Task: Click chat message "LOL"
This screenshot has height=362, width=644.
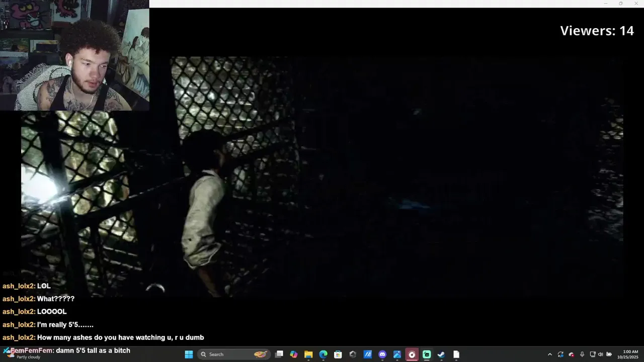Action: [44, 286]
